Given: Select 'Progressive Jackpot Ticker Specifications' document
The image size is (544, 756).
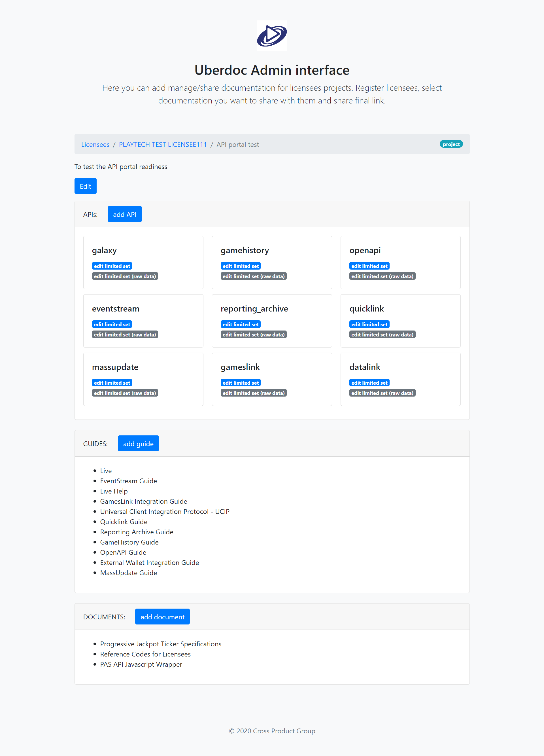Looking at the screenshot, I should click(161, 644).
